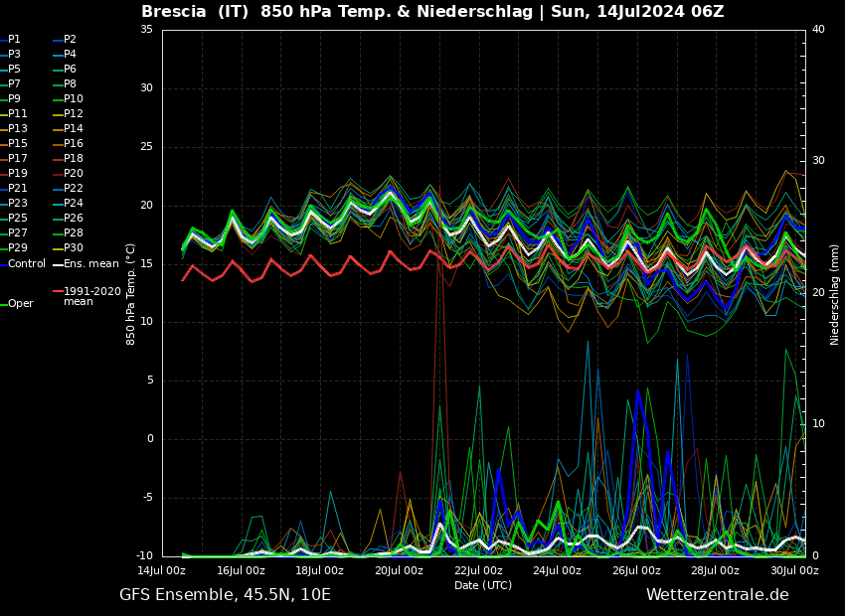Click the 22Jul 00z date tick

[478, 570]
